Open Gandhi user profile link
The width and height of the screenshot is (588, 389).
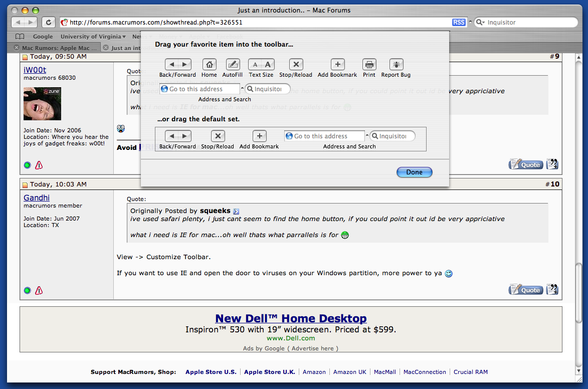click(37, 198)
